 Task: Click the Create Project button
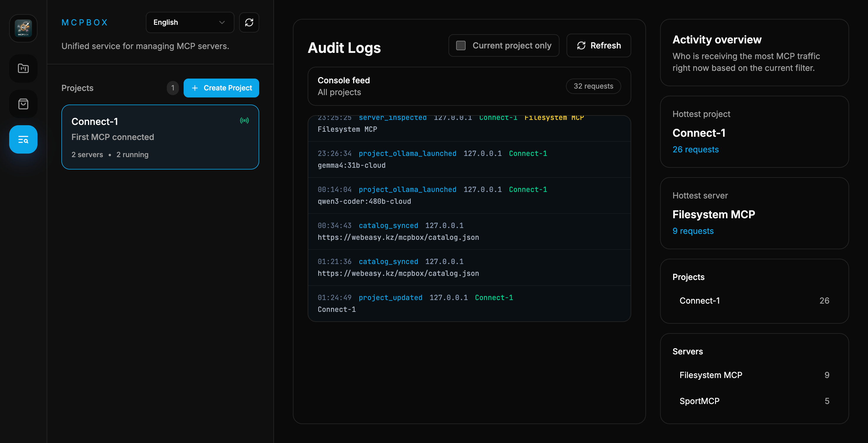click(x=221, y=88)
